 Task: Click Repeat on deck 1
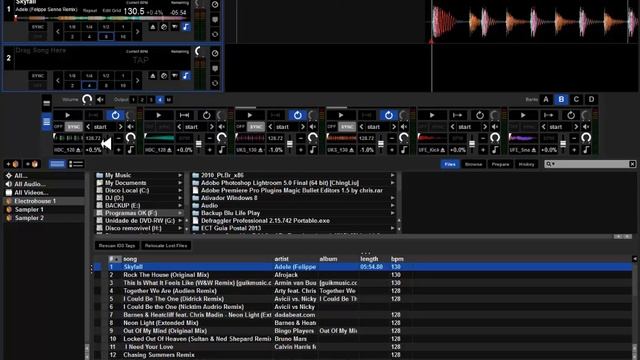90,11
